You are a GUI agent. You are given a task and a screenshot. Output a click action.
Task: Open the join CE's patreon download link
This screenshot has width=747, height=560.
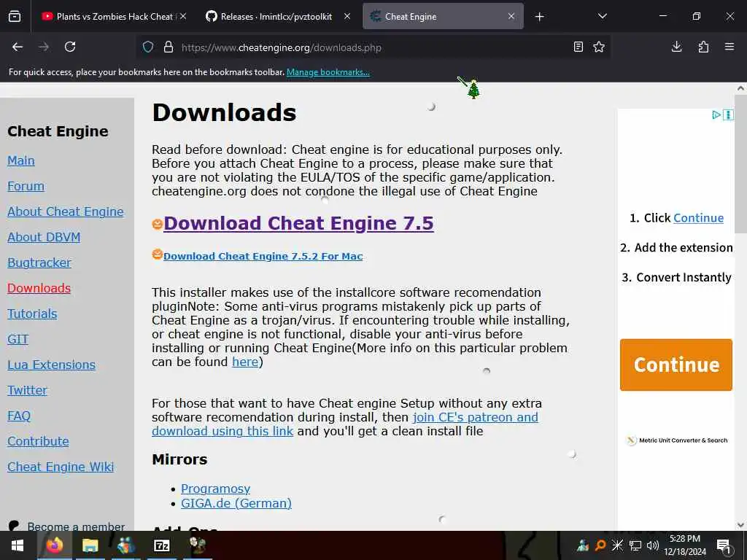[x=345, y=424]
